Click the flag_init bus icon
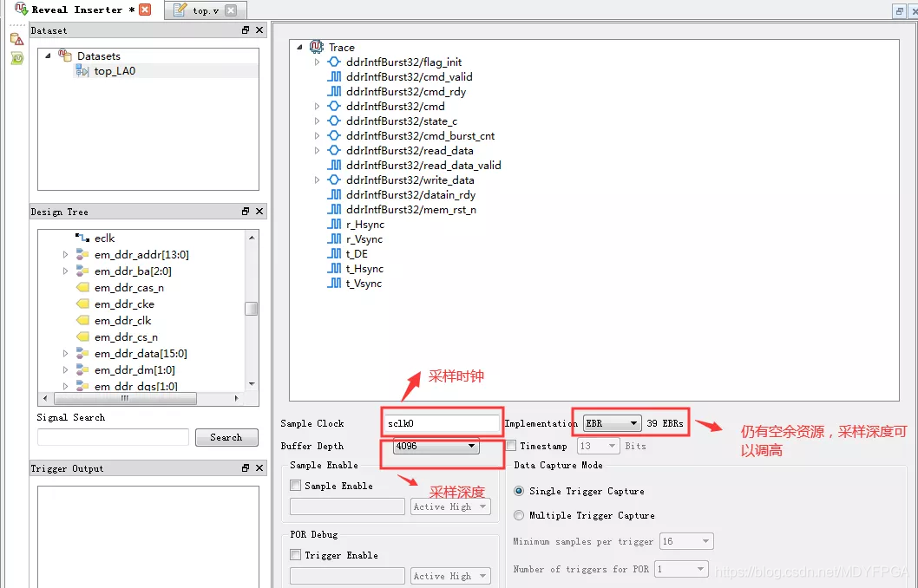This screenshot has height=588, width=918. [334, 62]
